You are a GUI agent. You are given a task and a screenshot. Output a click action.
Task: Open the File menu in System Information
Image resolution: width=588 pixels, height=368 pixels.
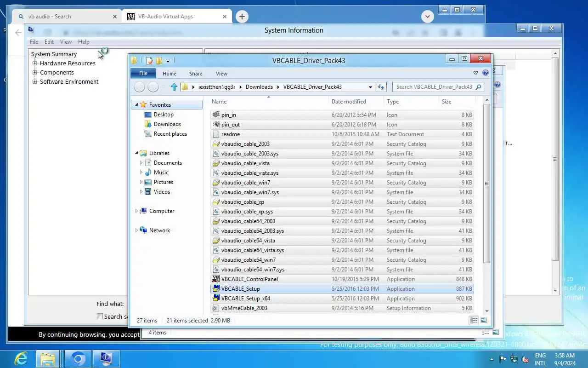34,42
